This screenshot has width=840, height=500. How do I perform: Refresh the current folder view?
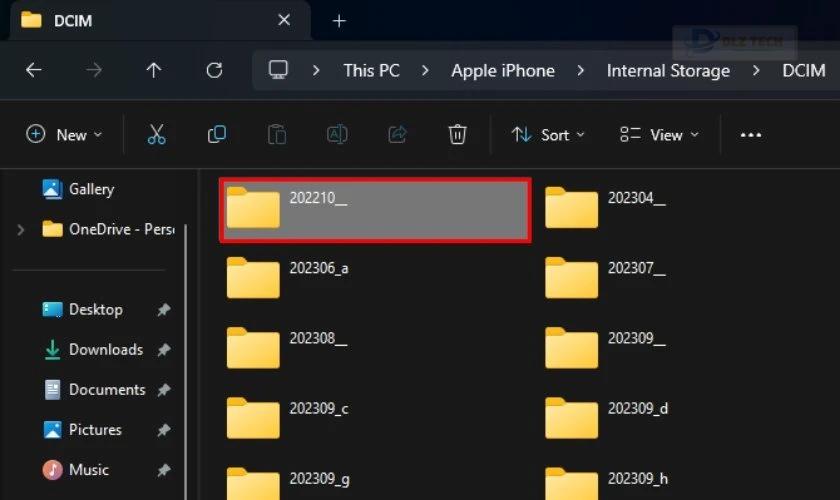coord(214,70)
